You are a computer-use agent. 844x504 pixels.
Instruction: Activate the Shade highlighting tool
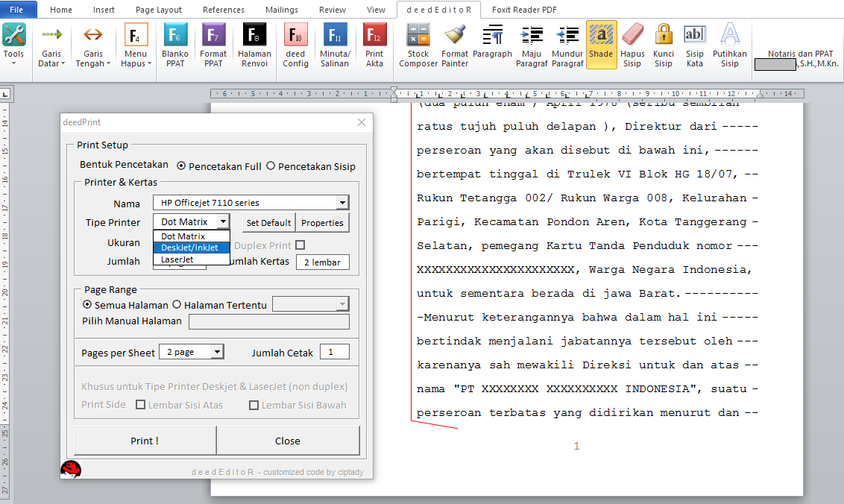601,43
